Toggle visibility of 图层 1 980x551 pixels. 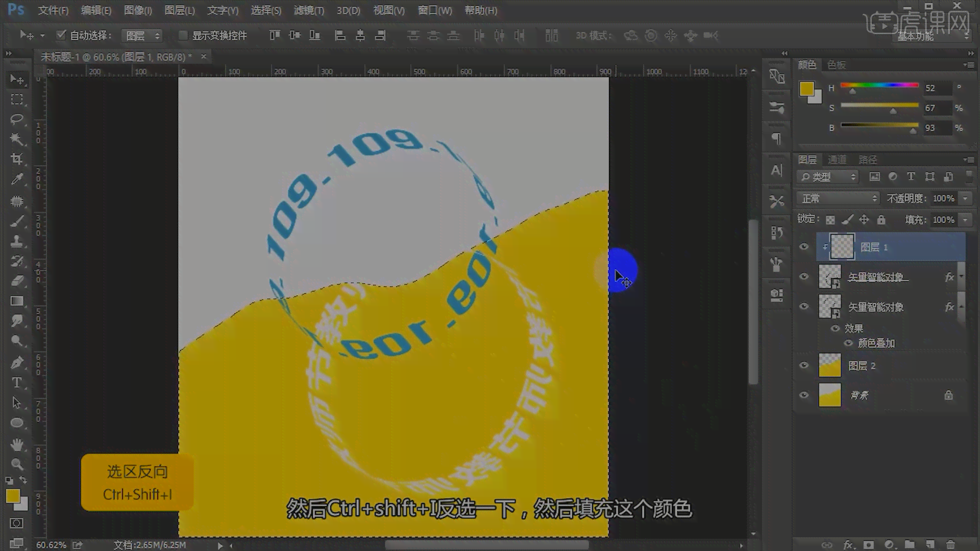click(804, 247)
